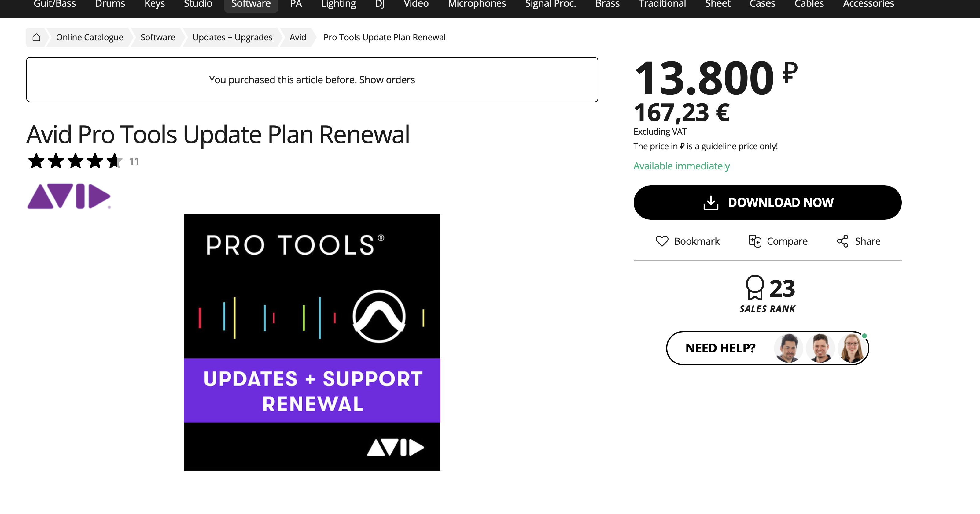This screenshot has height=514, width=980.
Task: Click the Compare icon
Action: pos(754,241)
